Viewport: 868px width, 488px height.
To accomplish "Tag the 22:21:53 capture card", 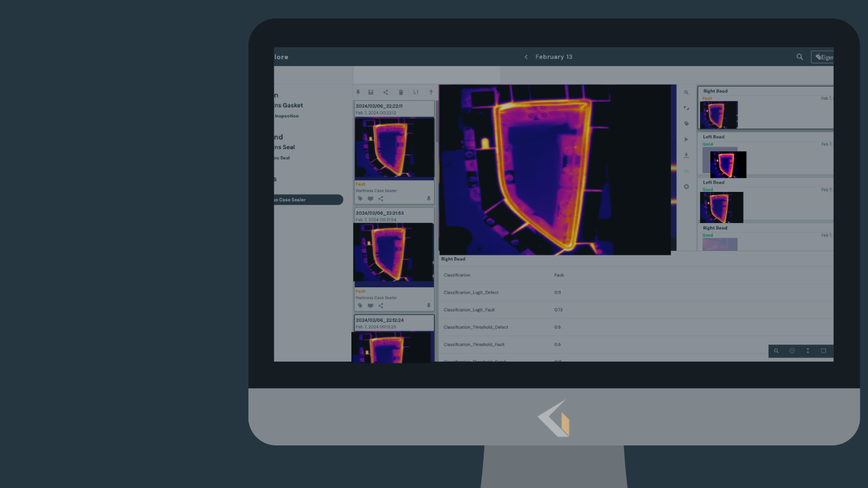I will pos(360,306).
